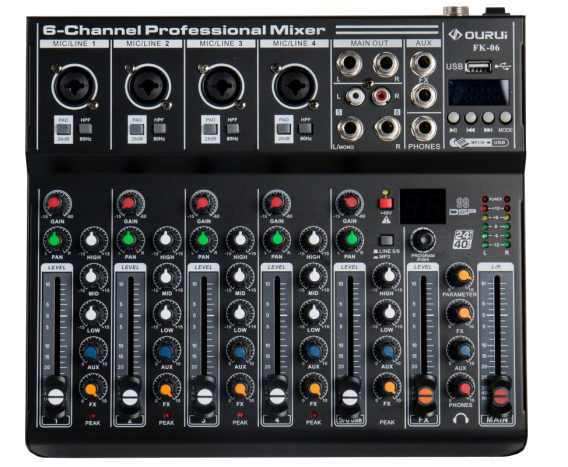Click the blue AUX send knob on channel 1
Screen dimensions: 568x467
tap(93, 351)
